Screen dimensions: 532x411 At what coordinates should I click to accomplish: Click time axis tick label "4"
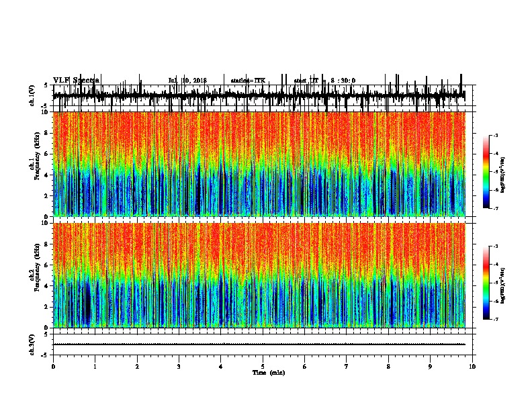(221, 367)
